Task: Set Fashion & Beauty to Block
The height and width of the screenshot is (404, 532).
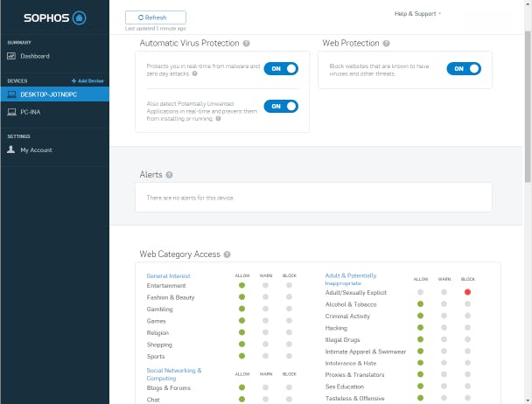Action: click(289, 297)
